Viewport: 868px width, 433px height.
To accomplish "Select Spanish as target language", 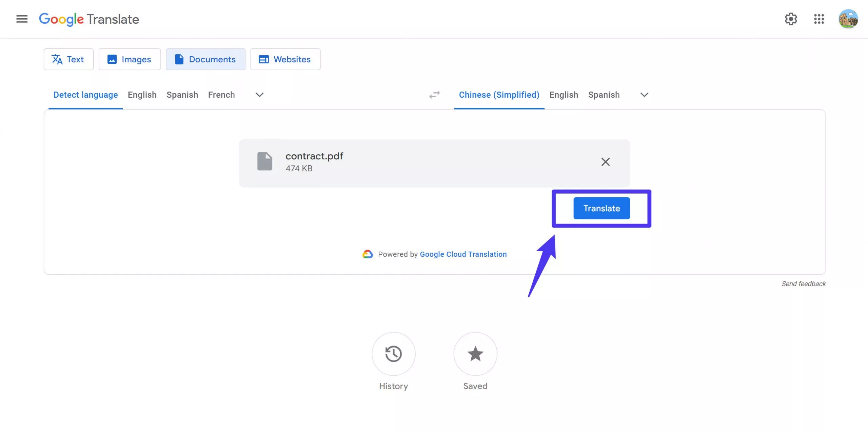I will [x=604, y=95].
